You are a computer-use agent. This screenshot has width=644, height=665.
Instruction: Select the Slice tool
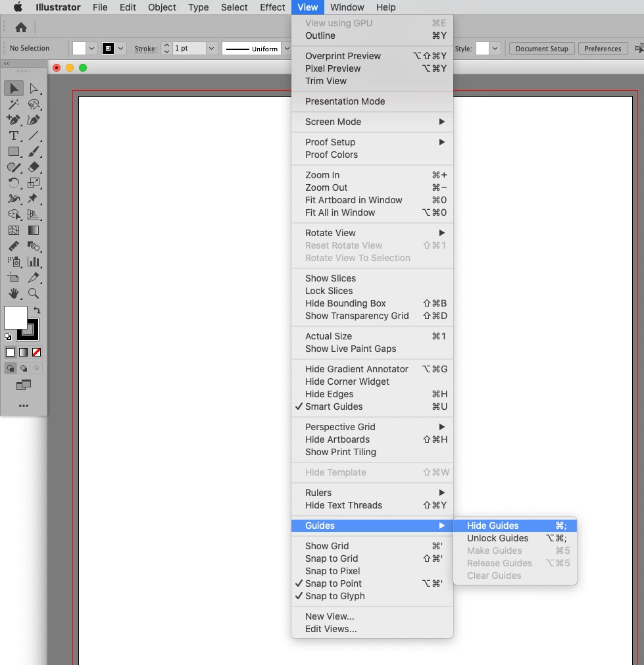34,278
